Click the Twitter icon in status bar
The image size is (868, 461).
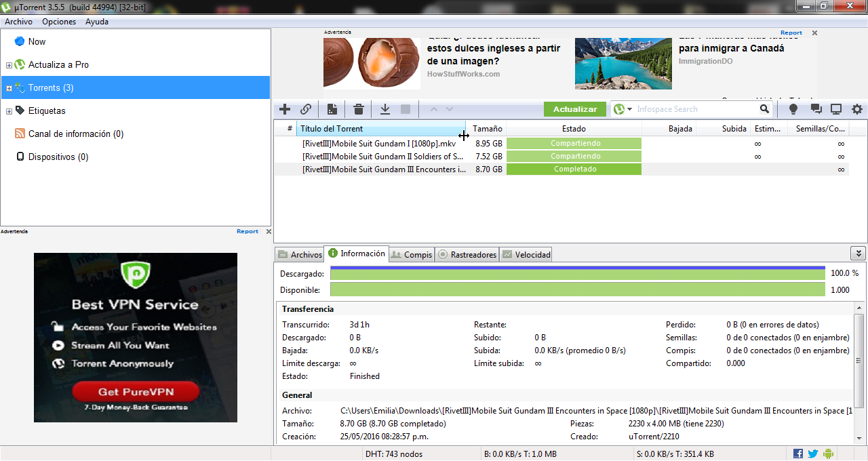point(812,454)
